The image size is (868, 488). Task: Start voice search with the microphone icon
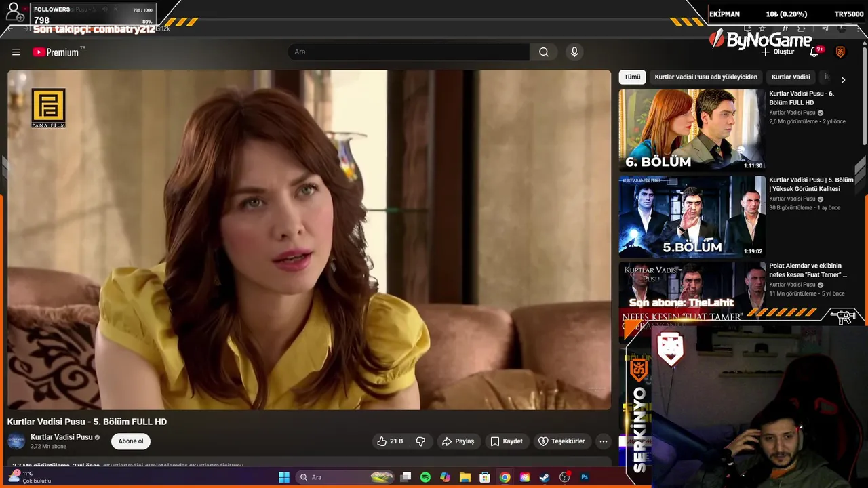[x=574, y=52]
